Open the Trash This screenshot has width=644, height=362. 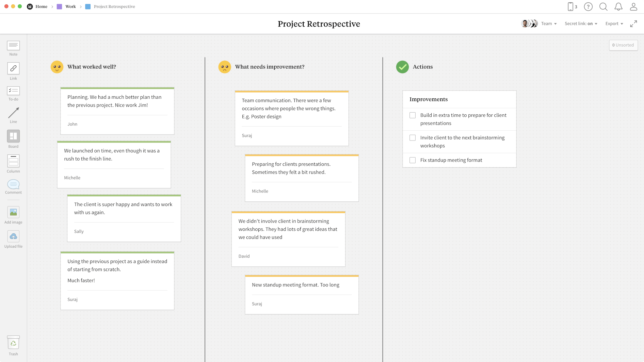tap(13, 343)
